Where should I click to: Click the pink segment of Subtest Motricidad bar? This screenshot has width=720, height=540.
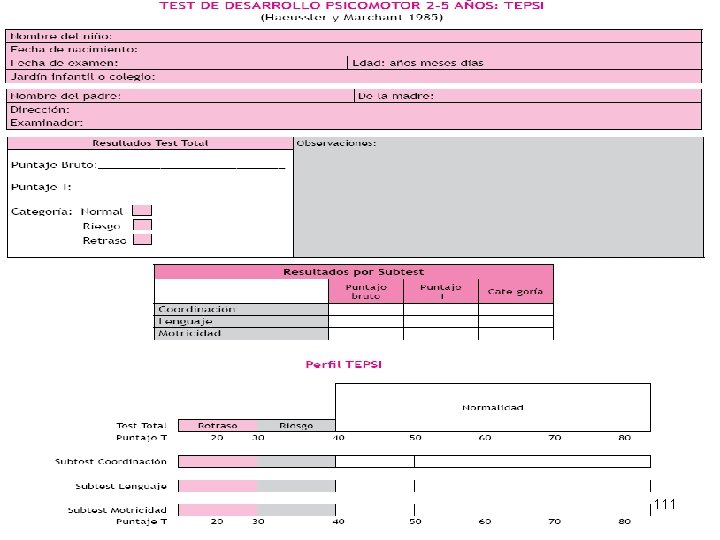coord(218,510)
